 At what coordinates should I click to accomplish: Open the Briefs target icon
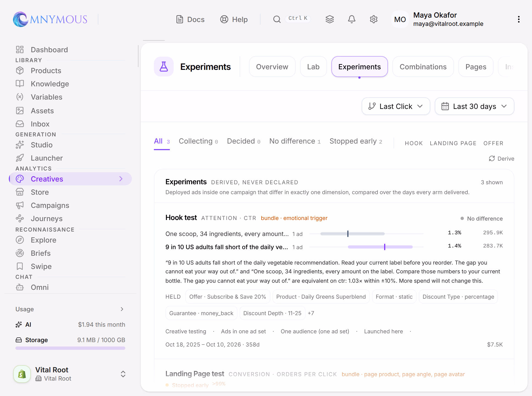click(20, 253)
